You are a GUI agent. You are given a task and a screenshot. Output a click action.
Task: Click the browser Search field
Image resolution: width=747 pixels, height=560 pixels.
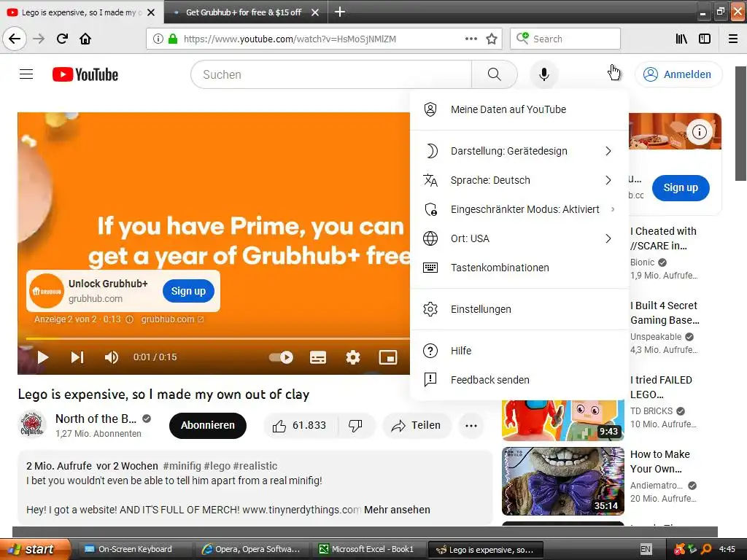click(565, 39)
